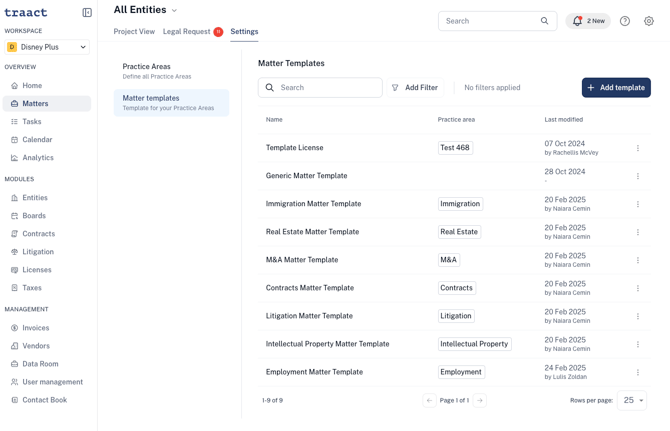Image resolution: width=670 pixels, height=431 pixels.
Task: Sort by the Practice area column header
Action: pyautogui.click(x=456, y=120)
